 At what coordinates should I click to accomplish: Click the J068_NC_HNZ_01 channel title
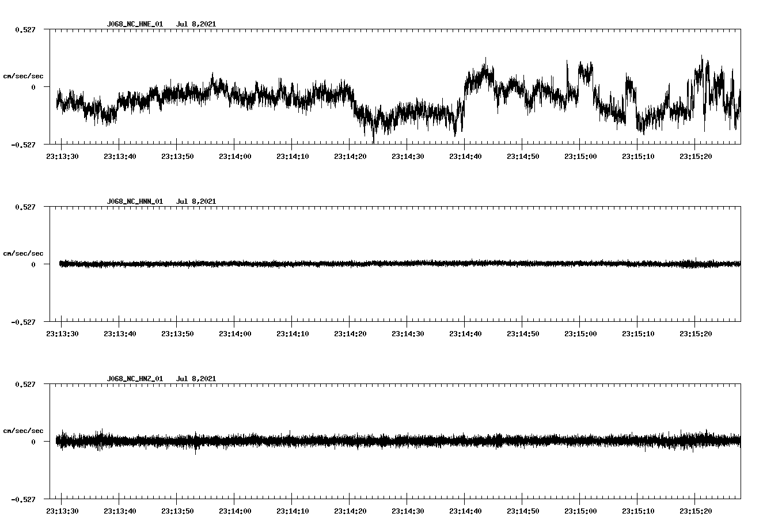[135, 379]
